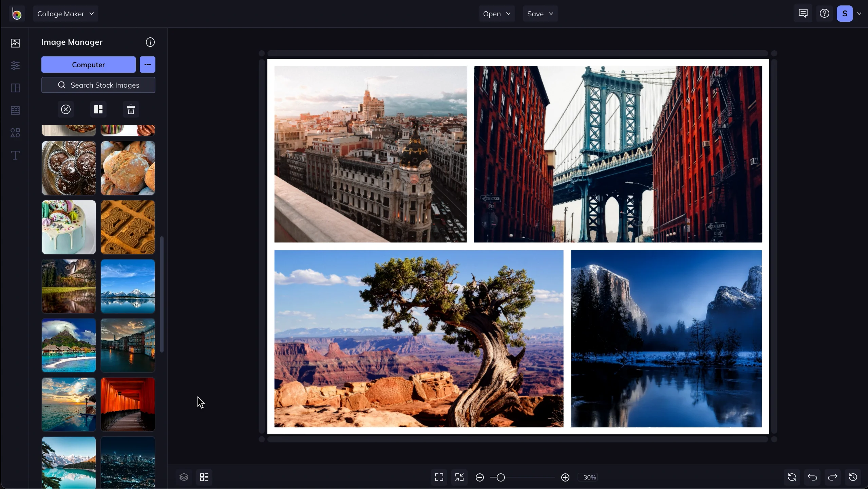
Task: Select the Text tool sidebar icon
Action: 15,155
